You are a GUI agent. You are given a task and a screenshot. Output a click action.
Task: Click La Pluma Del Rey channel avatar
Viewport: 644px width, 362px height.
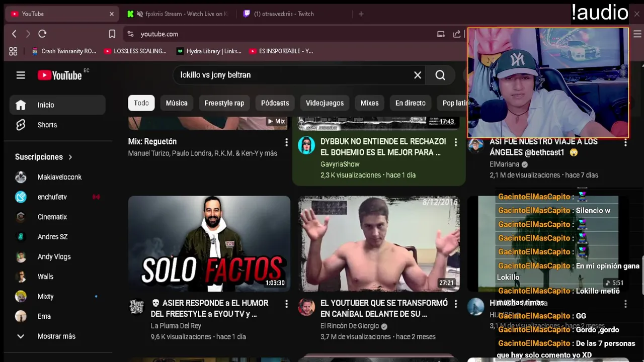(x=137, y=307)
